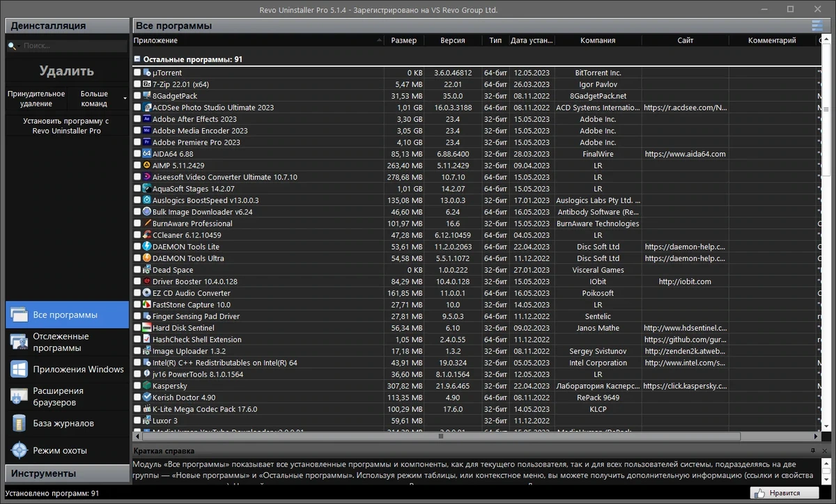Screen dimensions: 836x504
Task: Select 'Приложения Windows' module
Action: (x=67, y=369)
